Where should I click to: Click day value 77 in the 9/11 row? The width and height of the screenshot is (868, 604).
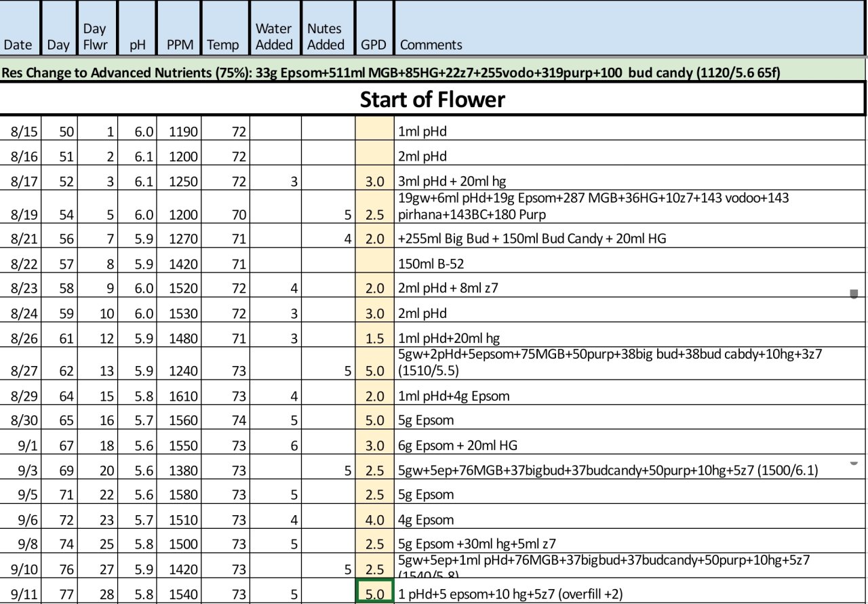click(x=60, y=595)
